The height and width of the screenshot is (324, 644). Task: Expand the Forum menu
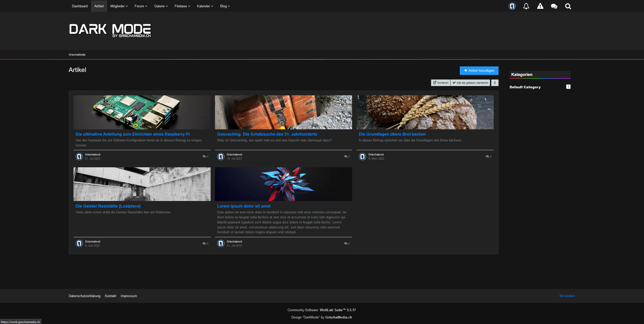141,6
